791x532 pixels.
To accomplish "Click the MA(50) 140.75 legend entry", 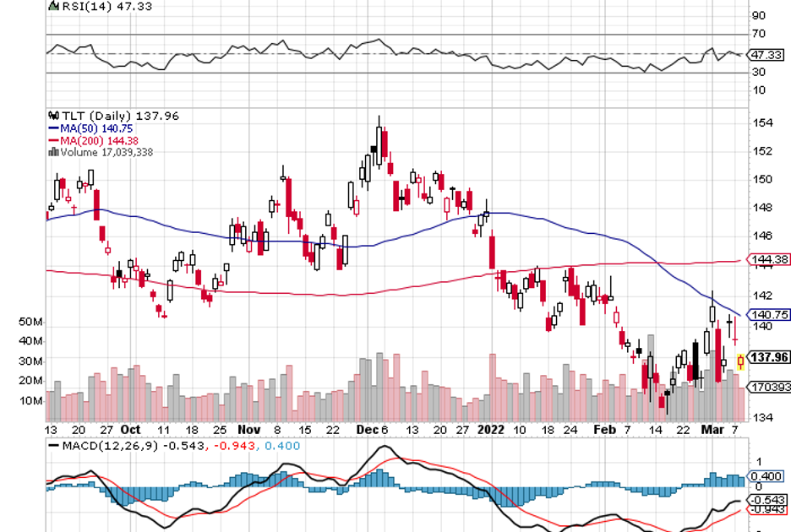I will coord(95,128).
